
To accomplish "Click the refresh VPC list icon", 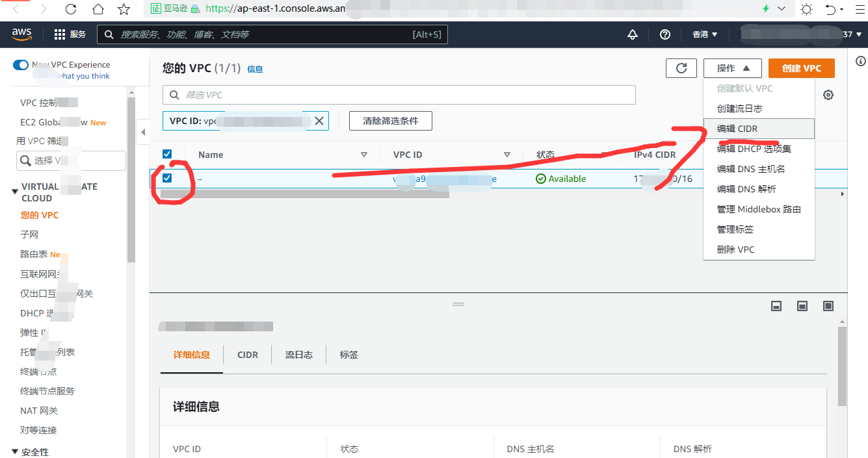I will (x=681, y=68).
